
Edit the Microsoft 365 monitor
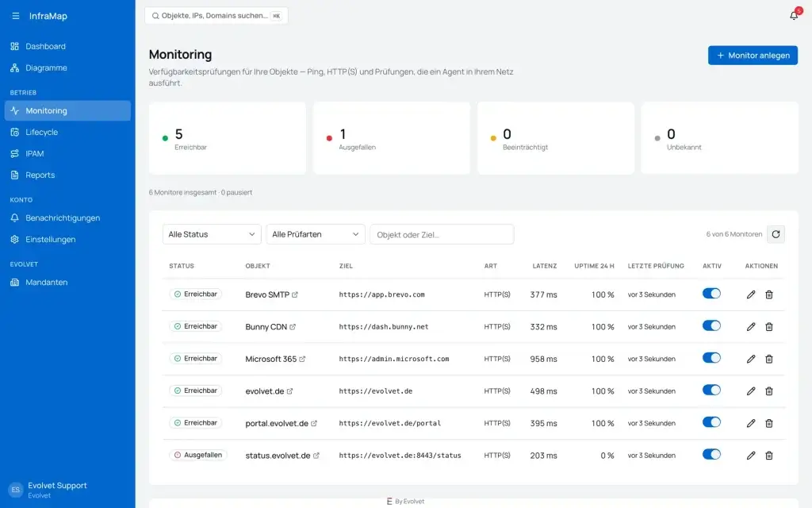pos(751,359)
